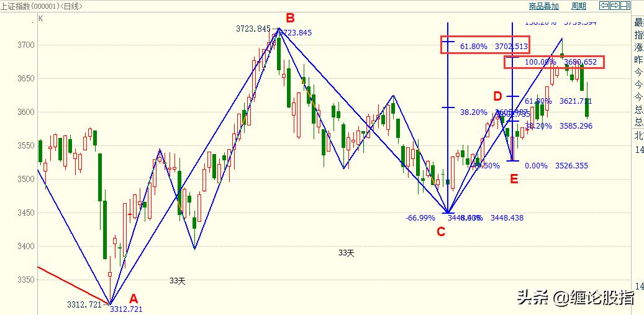Screen dimensions: 644x315
Task: Select the 3600 price axis label
Action: [x=27, y=112]
